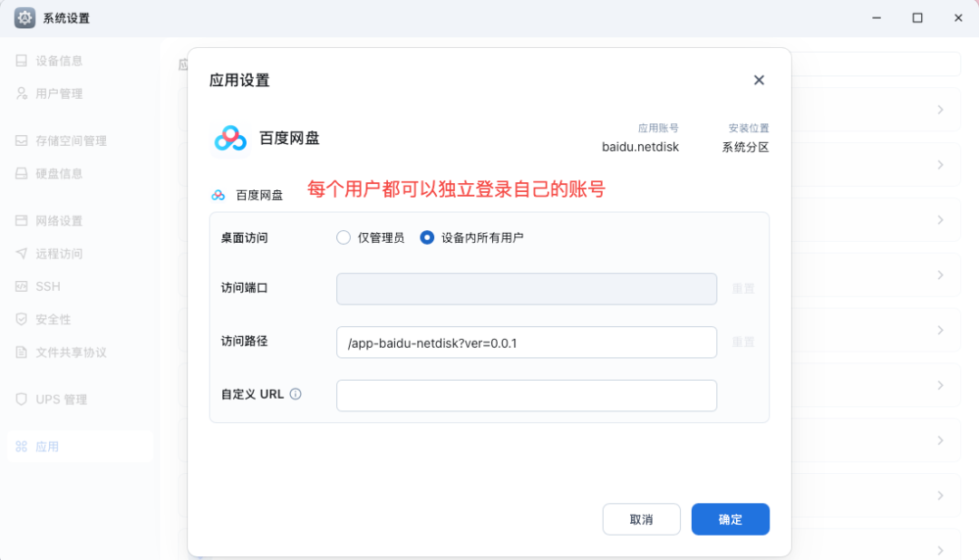The height and width of the screenshot is (560, 979).
Task: Click the 安全性 shield icon
Action: 21,319
